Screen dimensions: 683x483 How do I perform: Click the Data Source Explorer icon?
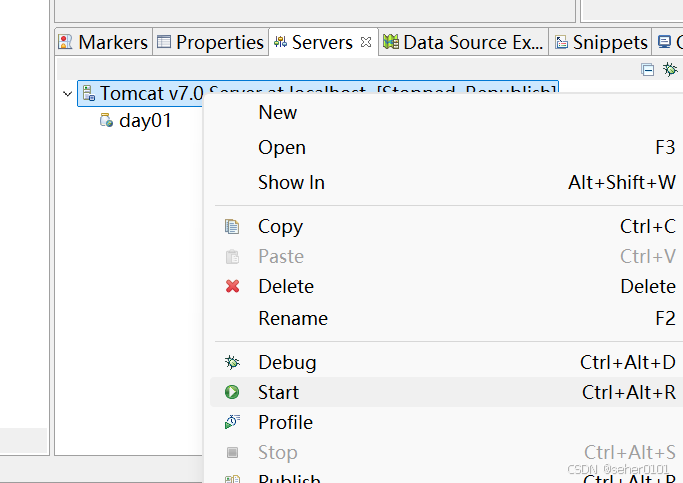pos(391,42)
